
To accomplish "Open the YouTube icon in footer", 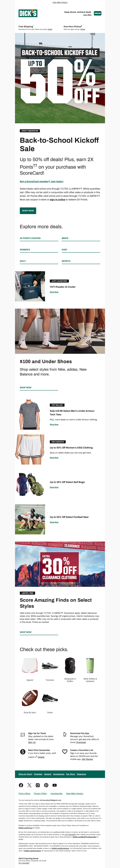I will [x=54, y=785].
